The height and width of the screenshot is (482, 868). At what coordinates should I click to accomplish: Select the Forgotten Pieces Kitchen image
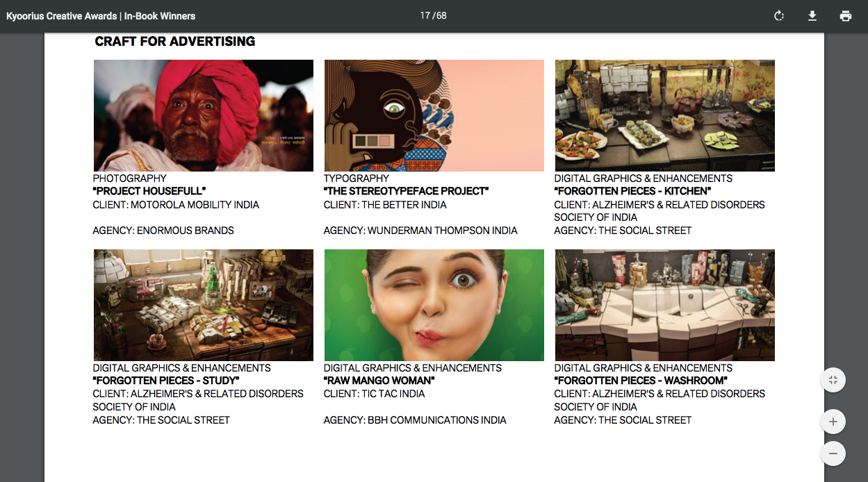coord(665,115)
